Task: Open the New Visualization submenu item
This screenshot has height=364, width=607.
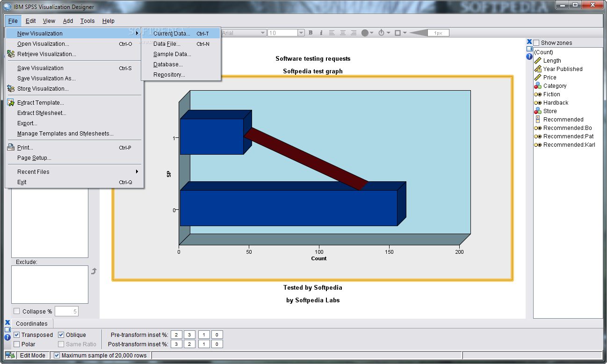Action: (74, 34)
